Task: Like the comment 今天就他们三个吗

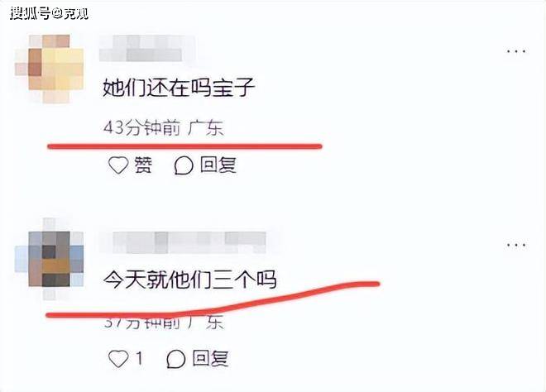Action: coord(118,359)
